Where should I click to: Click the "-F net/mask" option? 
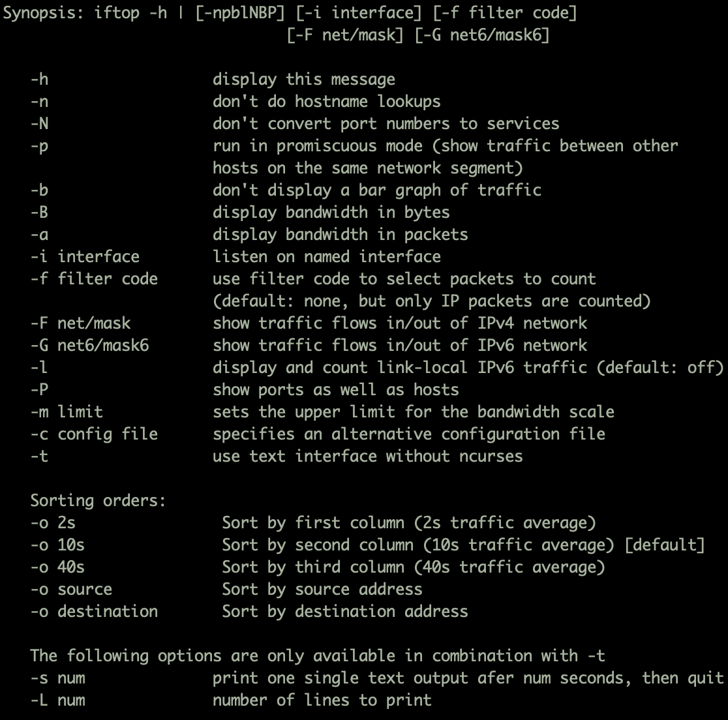(x=81, y=323)
